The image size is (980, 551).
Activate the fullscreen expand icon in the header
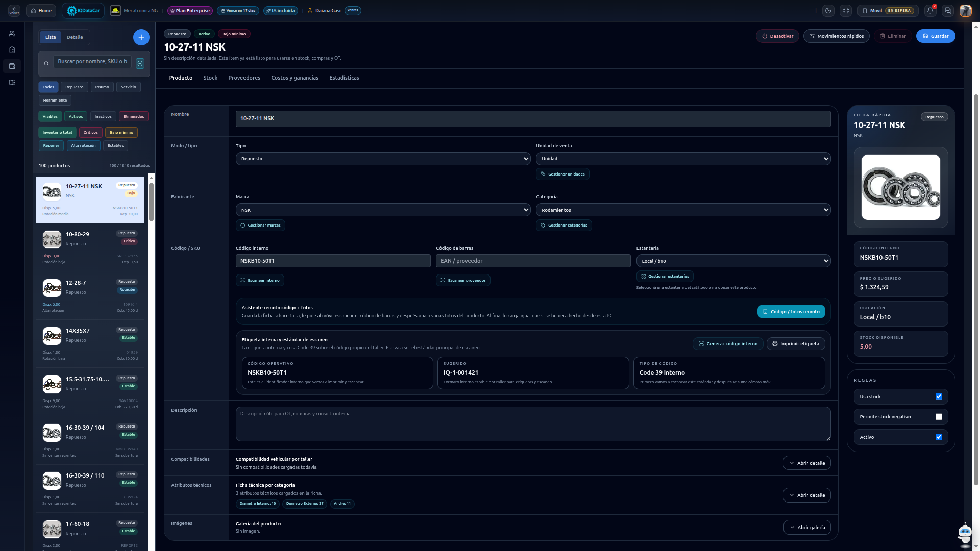tap(846, 10)
